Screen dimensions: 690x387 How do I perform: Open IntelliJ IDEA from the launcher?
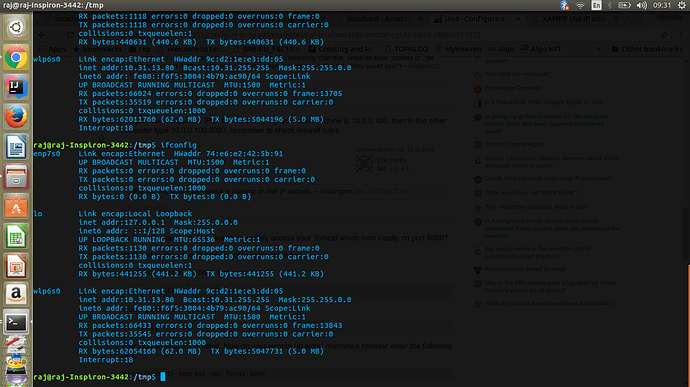coord(16,87)
